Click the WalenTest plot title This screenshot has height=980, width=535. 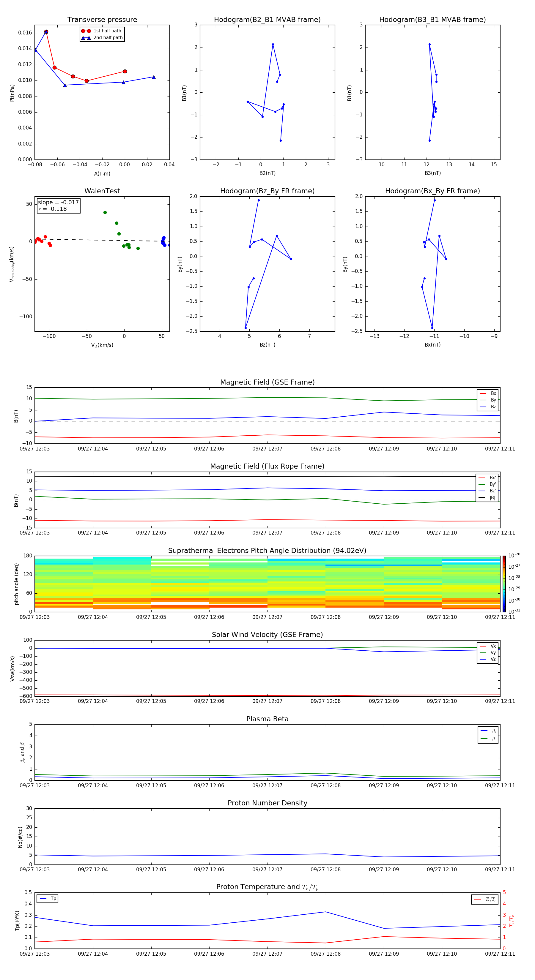(102, 191)
